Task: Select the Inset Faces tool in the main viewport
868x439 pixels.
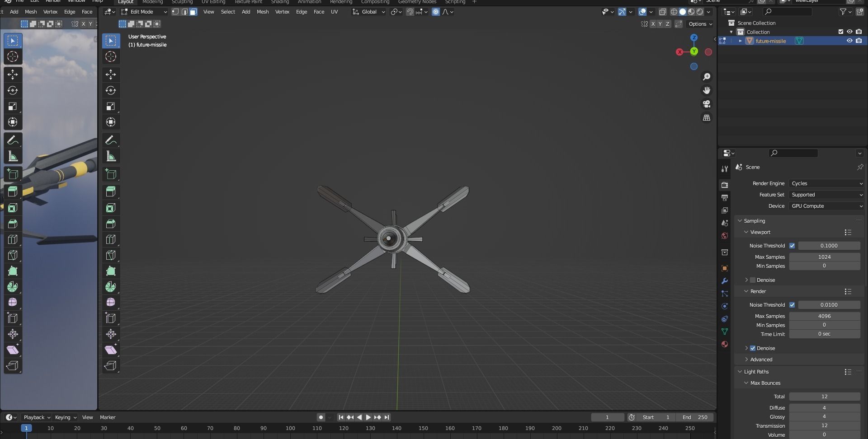Action: [111, 208]
